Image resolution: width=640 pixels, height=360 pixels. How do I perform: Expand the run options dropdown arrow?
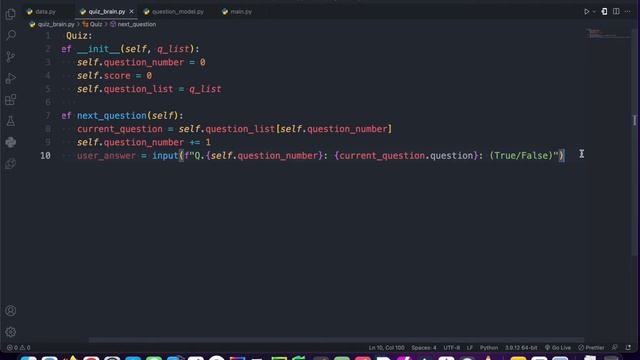tap(594, 11)
